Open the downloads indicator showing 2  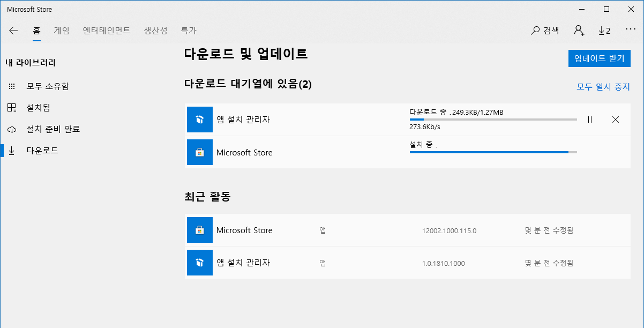(604, 31)
